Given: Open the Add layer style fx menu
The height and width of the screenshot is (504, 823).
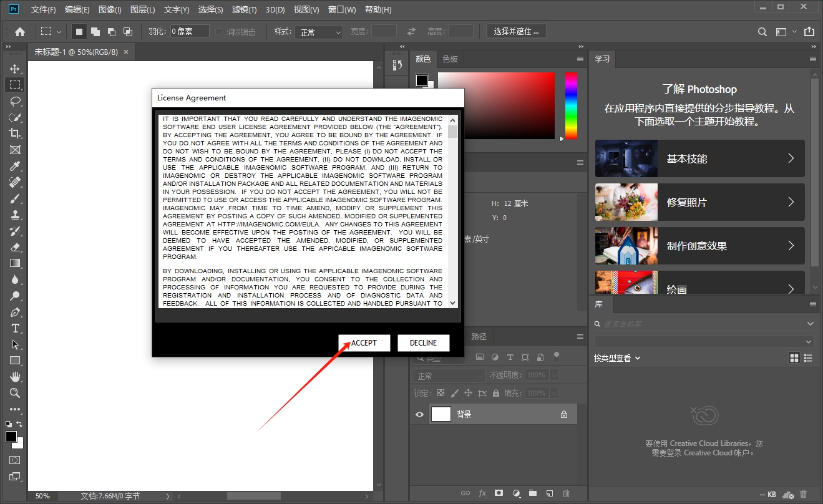Looking at the screenshot, I should point(482,493).
